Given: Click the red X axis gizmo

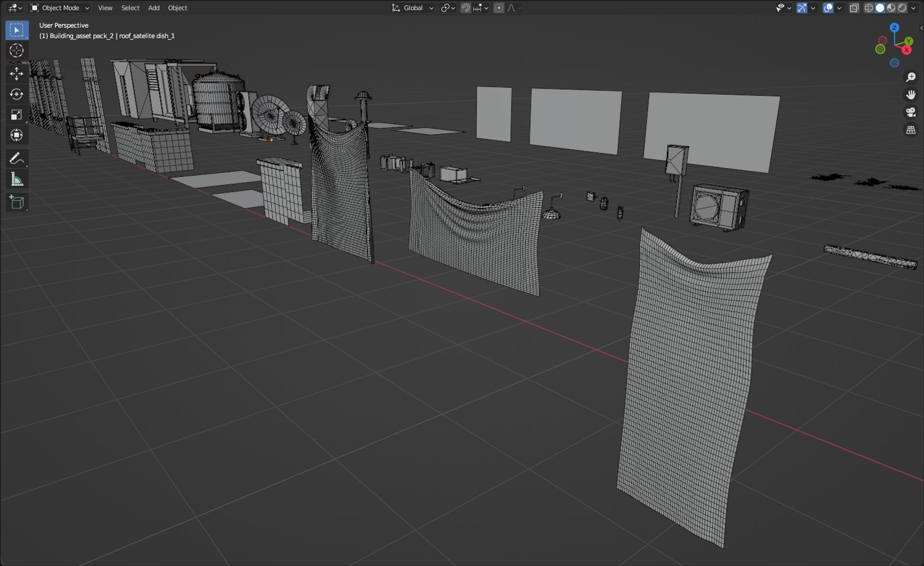Looking at the screenshot, I should [x=907, y=50].
